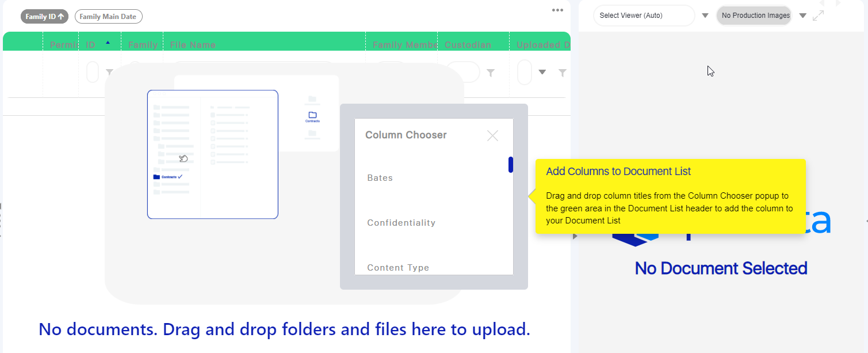Open the dropdown next to No Production Images

[x=802, y=16]
